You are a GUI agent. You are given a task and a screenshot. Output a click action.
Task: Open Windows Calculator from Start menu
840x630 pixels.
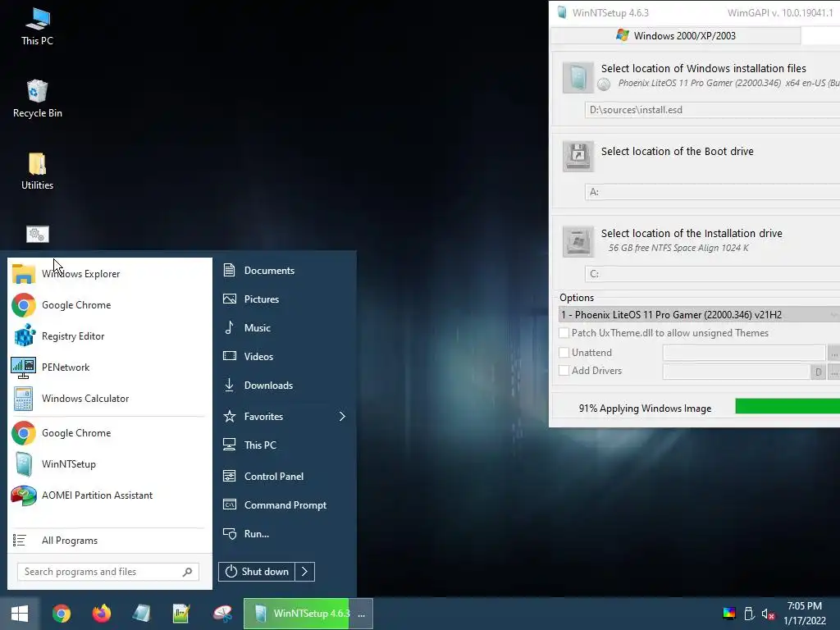click(x=109, y=399)
